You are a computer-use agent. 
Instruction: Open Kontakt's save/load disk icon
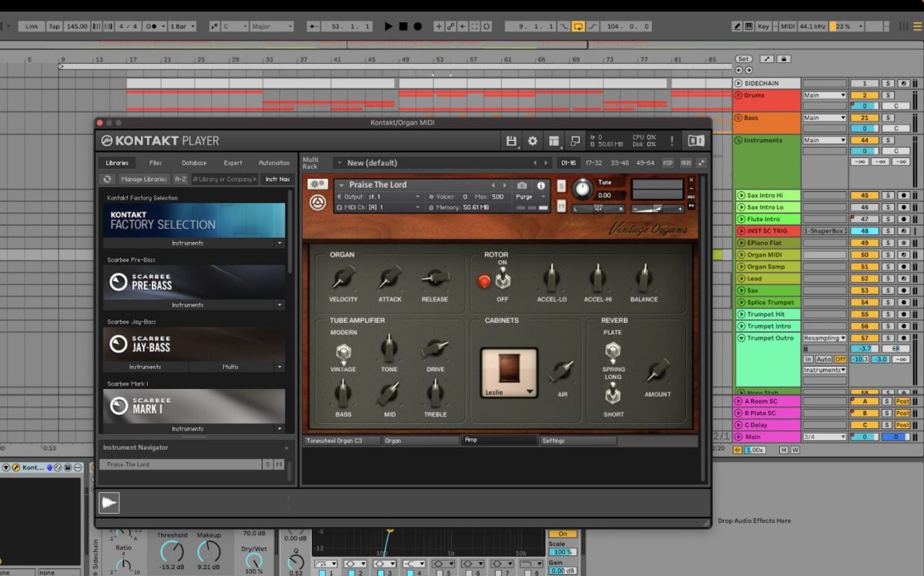click(511, 141)
